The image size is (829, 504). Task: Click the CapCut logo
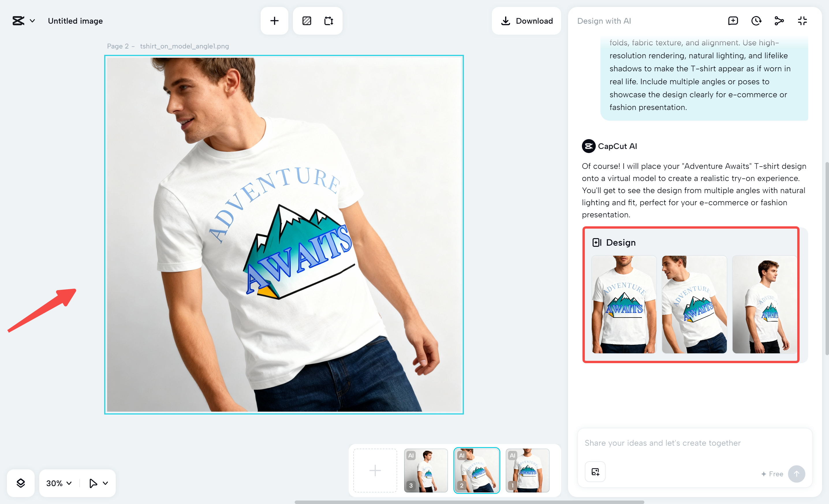[18, 20]
